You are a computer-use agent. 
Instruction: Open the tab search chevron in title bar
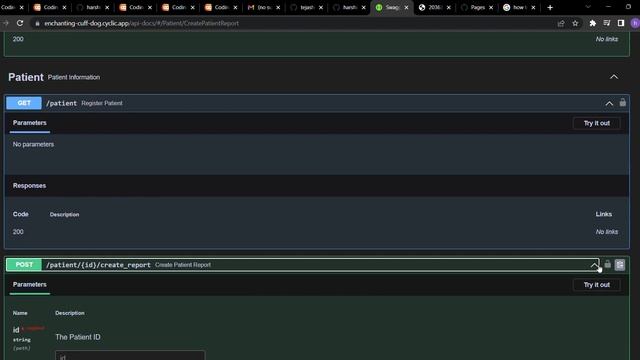(588, 7)
